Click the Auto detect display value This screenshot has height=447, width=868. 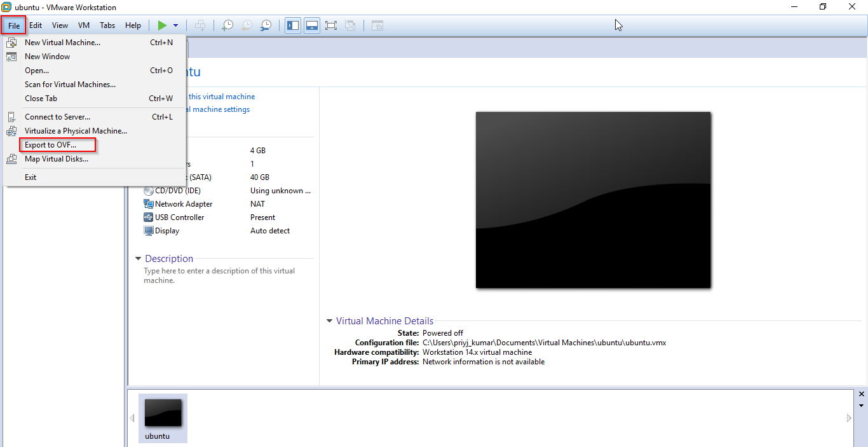coord(270,231)
